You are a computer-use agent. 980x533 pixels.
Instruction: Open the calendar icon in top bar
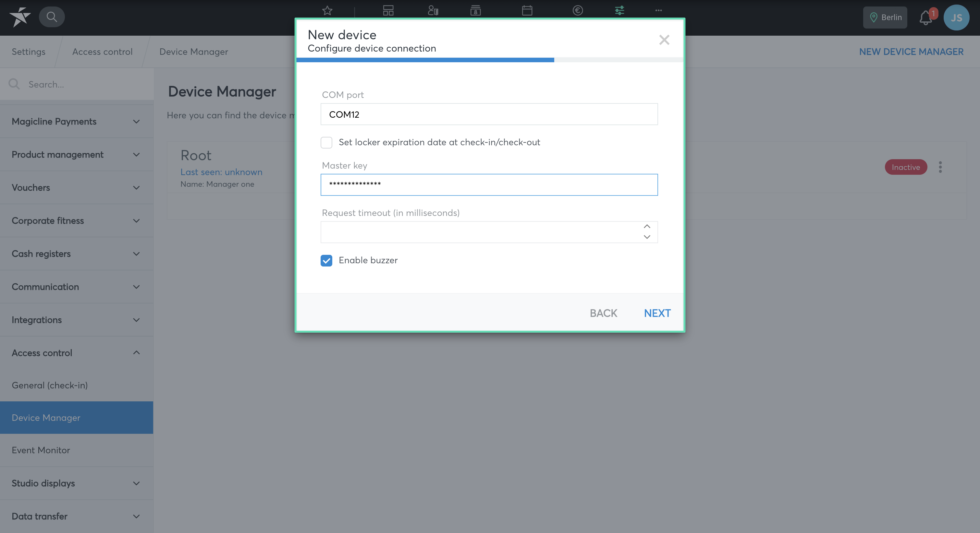point(527,11)
